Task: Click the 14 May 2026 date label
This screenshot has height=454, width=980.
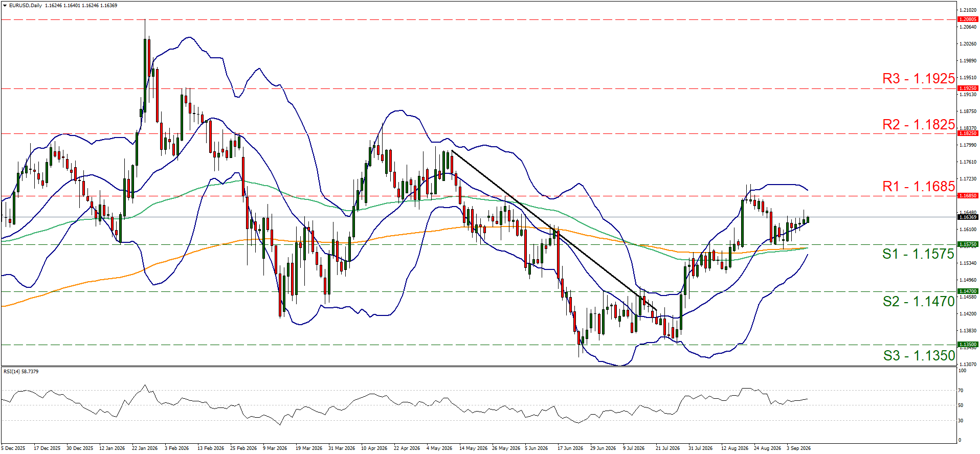Action: pos(474,448)
